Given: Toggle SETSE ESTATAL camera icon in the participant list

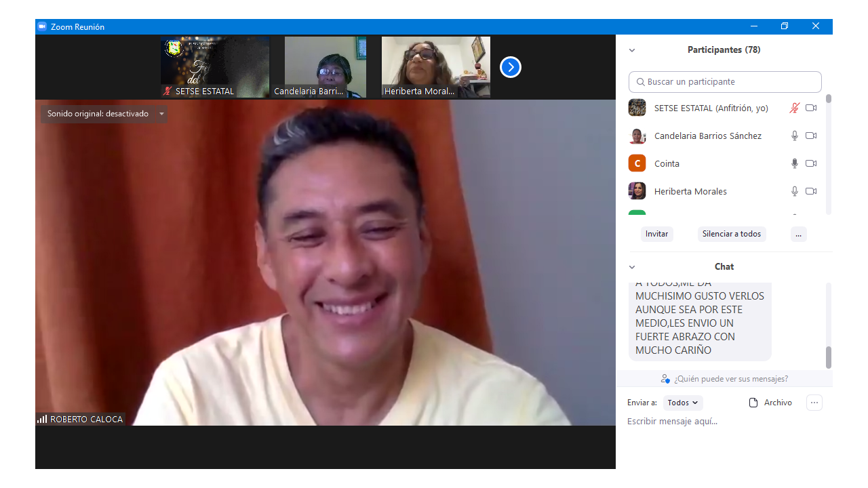Looking at the screenshot, I should (811, 108).
